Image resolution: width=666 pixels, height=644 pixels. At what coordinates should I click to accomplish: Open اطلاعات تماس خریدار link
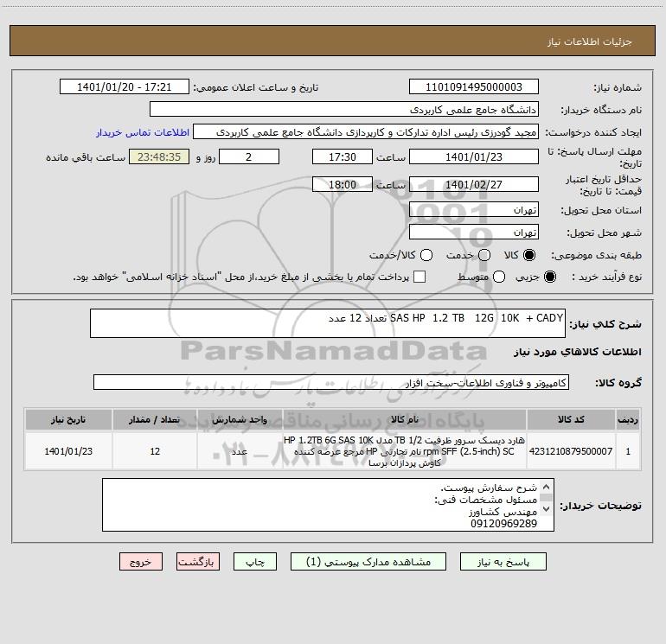pos(143,132)
